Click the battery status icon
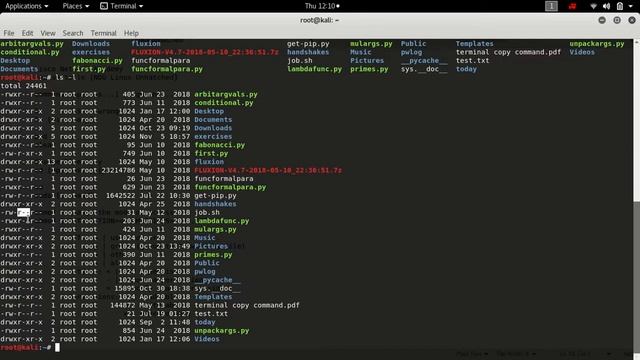The height and width of the screenshot is (360, 640). tap(620, 6)
